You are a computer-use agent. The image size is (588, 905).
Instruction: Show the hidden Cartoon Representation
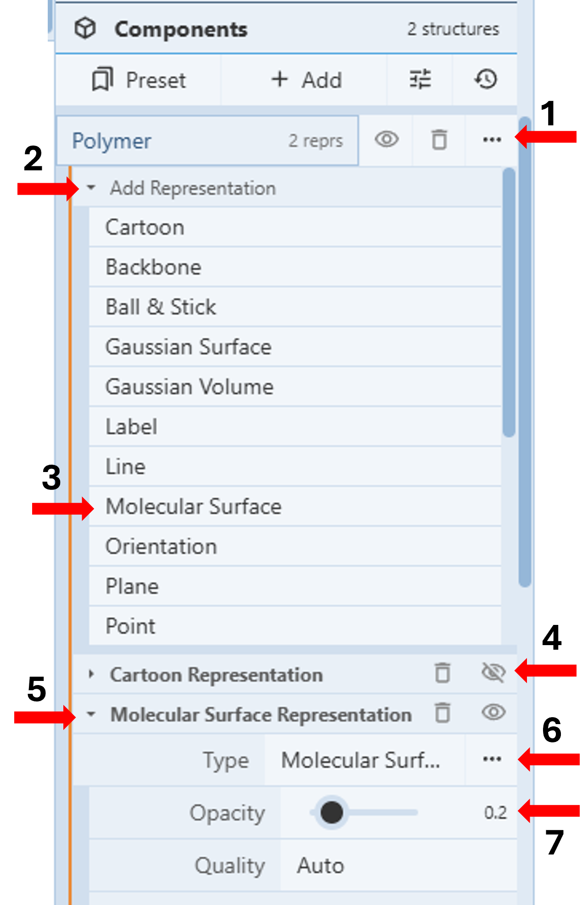(493, 674)
